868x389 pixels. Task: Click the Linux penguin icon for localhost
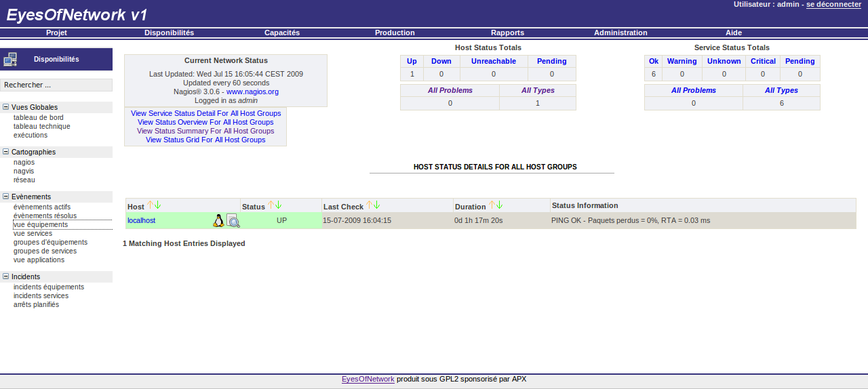(x=218, y=220)
